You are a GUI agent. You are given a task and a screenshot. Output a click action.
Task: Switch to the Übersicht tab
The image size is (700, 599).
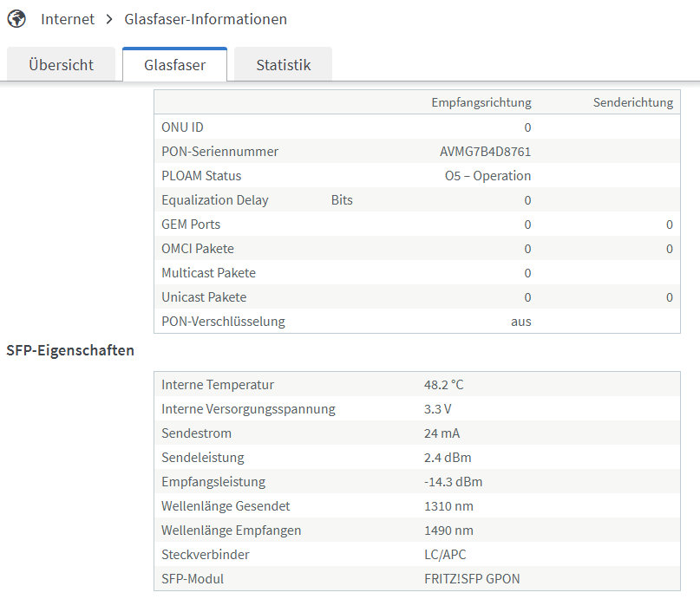62,65
